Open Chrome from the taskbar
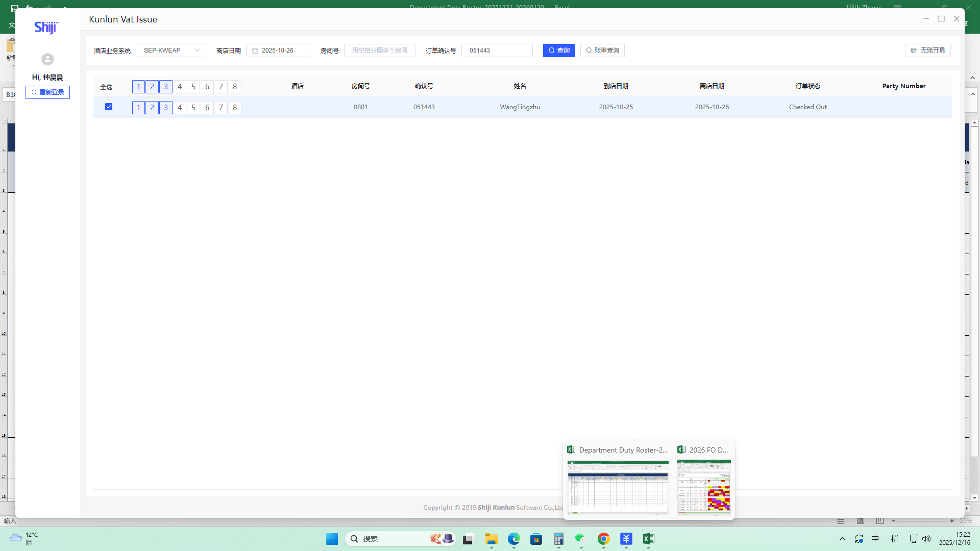Viewport: 980px width, 551px height. click(603, 539)
